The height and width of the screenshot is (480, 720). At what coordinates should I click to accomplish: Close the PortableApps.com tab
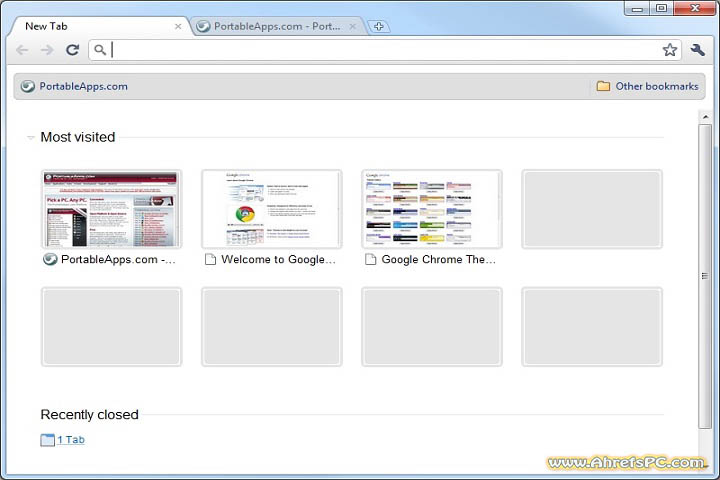coord(352,27)
